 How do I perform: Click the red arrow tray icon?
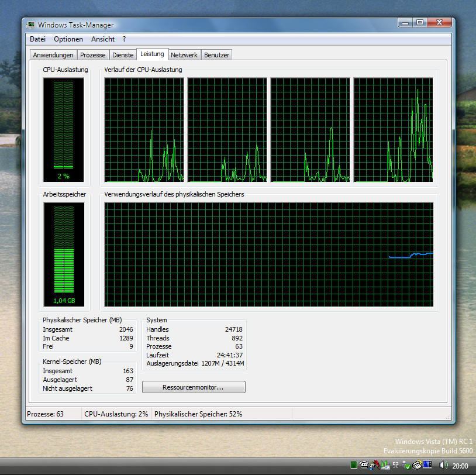coord(375,464)
